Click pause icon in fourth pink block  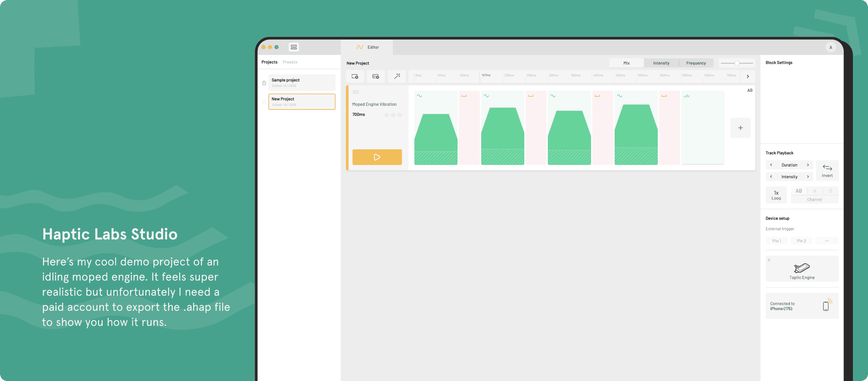pyautogui.click(x=664, y=96)
